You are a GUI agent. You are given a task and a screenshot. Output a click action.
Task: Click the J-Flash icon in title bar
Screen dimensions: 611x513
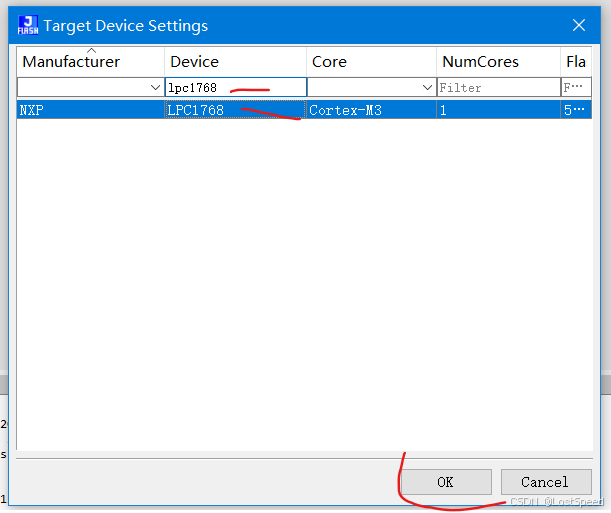[x=28, y=25]
